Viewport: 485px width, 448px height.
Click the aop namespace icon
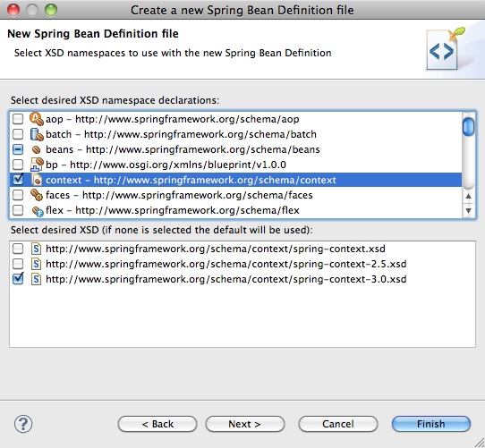36,119
